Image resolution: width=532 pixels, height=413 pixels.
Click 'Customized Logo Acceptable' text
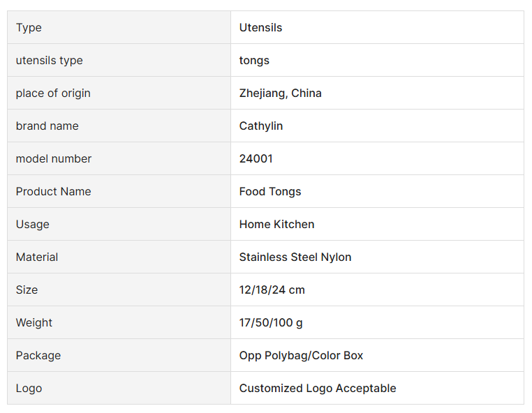click(x=317, y=389)
